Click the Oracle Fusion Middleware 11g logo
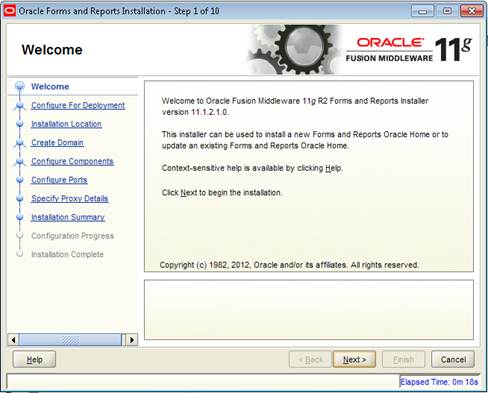 pyautogui.click(x=409, y=50)
